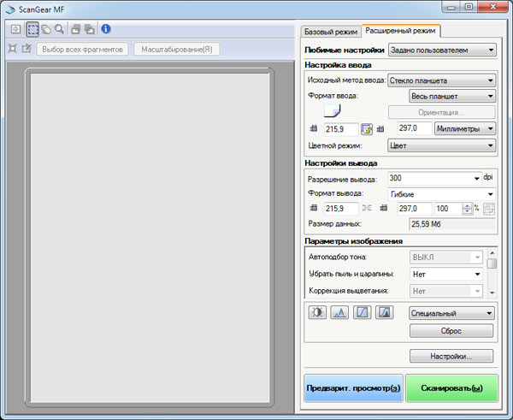Switch to Расширенный режим tab
Image resolution: width=513 pixels, height=420 pixels.
point(400,31)
